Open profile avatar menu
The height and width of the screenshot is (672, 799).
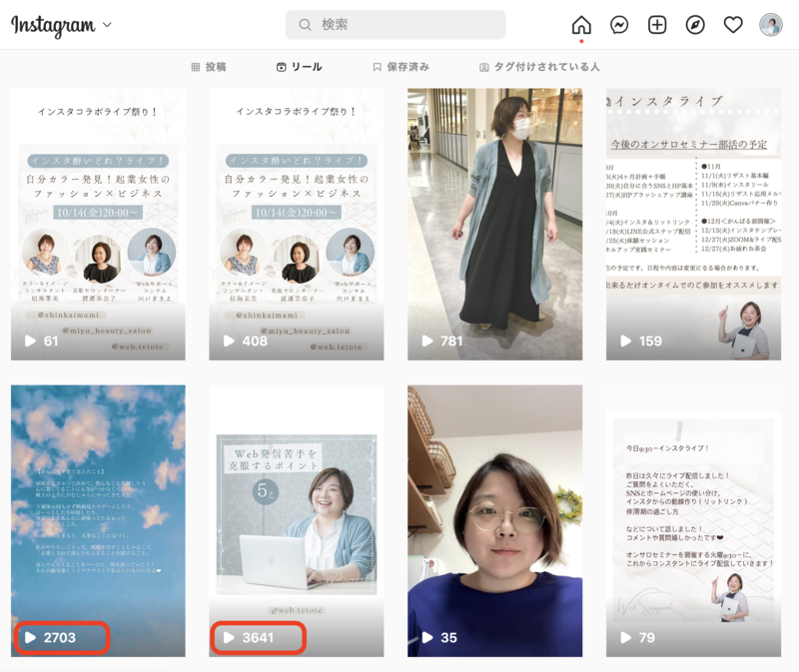[770, 24]
